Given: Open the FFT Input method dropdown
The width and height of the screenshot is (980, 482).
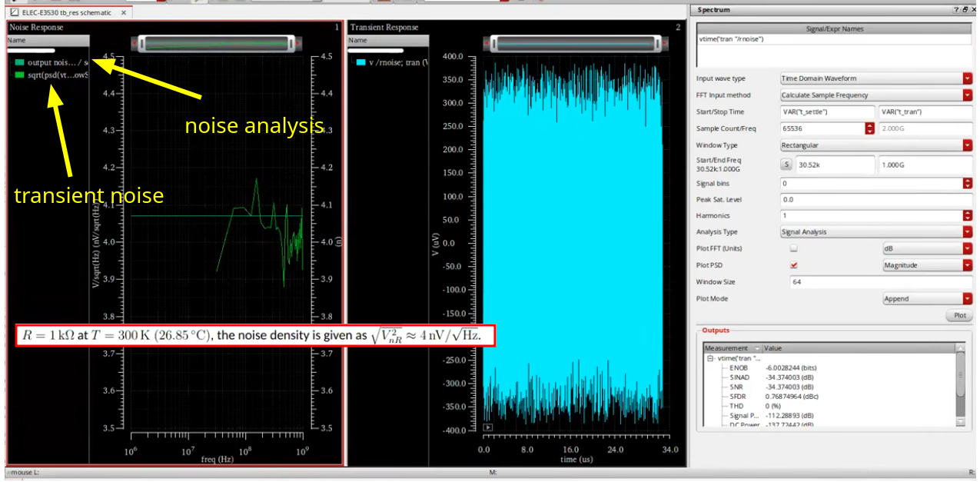Looking at the screenshot, I should click(875, 95).
